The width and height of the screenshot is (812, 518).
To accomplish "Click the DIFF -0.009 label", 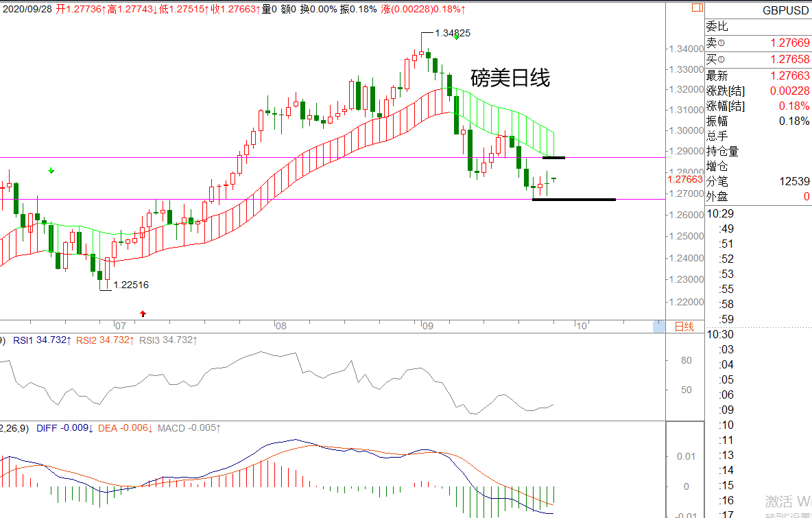I will point(64,428).
